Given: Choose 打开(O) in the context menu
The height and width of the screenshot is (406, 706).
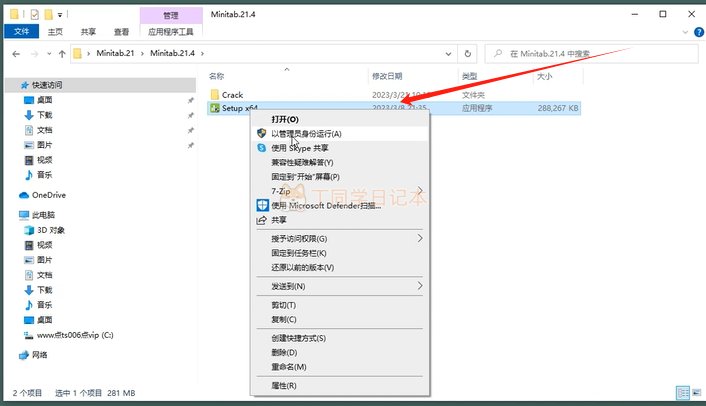Looking at the screenshot, I should click(339, 119).
